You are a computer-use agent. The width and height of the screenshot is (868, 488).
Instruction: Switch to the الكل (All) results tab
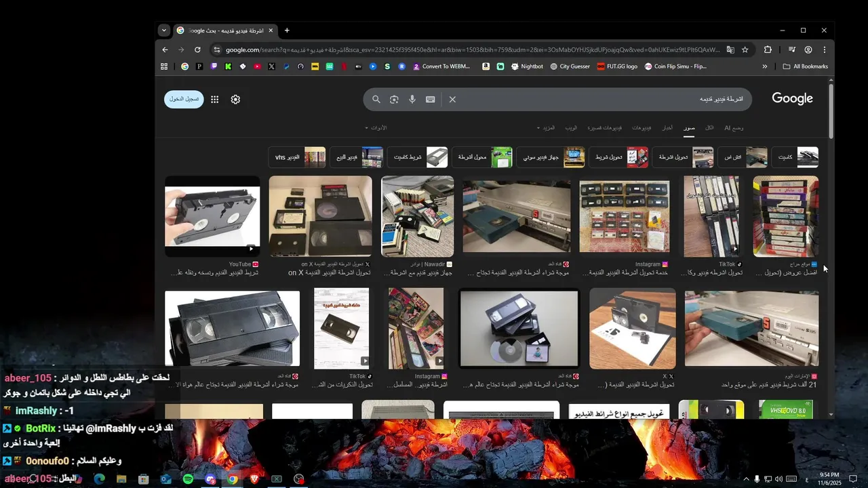pyautogui.click(x=709, y=127)
